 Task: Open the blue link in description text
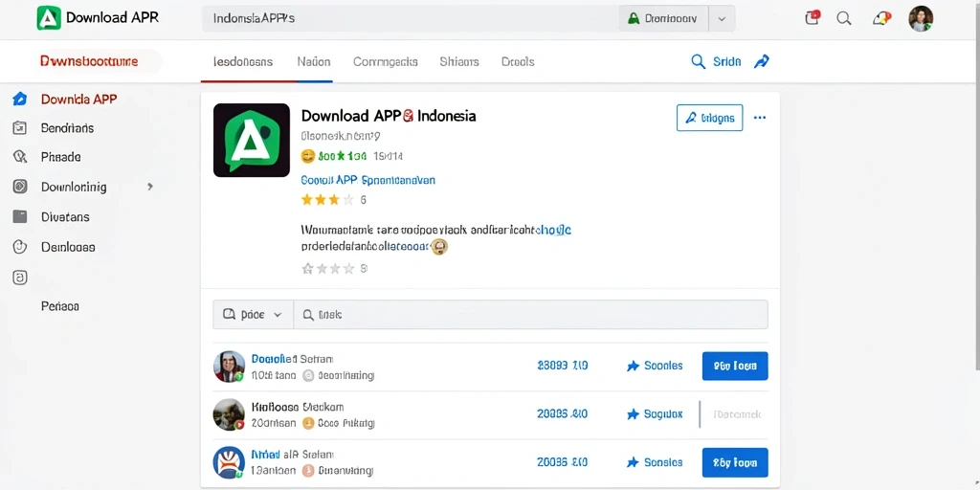click(x=554, y=230)
